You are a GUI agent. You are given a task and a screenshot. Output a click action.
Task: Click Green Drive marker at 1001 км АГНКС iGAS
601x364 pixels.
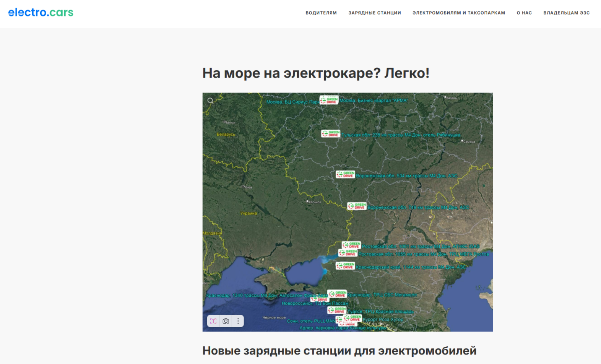tap(352, 245)
